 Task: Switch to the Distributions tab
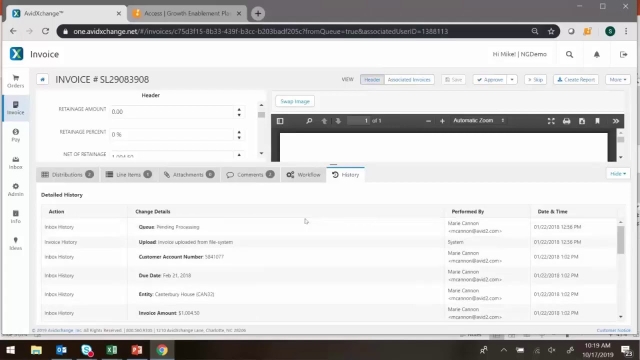(x=67, y=175)
